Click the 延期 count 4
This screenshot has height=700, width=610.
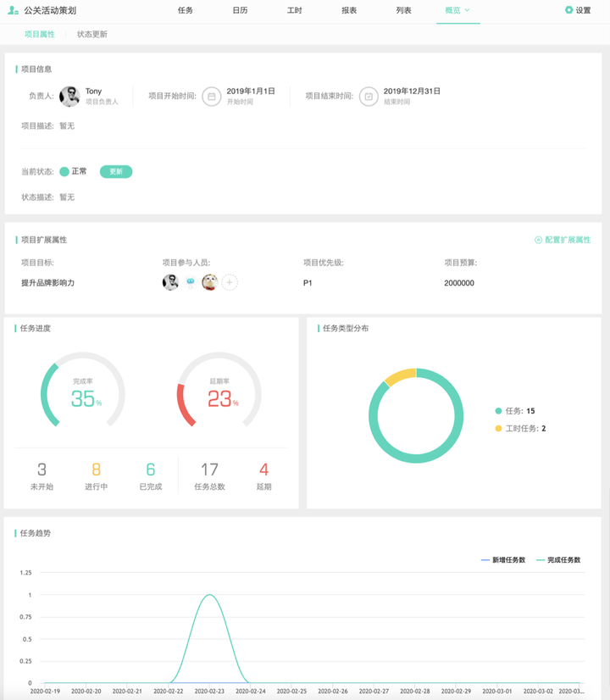tap(263, 469)
